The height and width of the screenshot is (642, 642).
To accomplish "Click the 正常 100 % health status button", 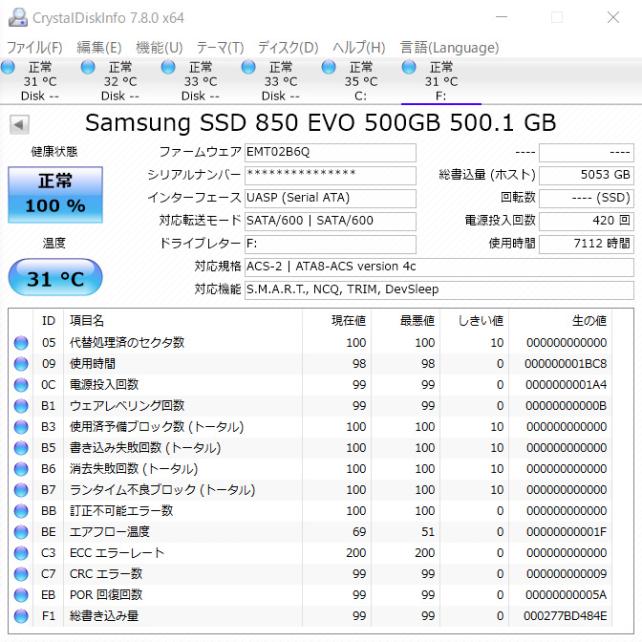I will coord(55,195).
